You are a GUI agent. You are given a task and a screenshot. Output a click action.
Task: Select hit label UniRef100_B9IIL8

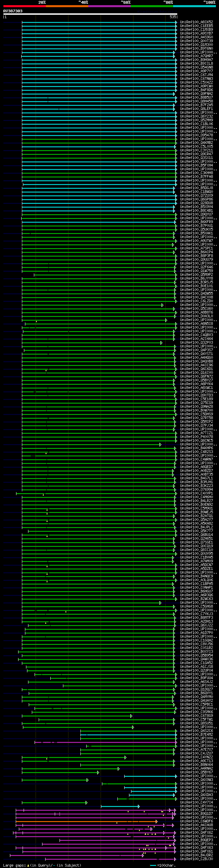click(196, 64)
